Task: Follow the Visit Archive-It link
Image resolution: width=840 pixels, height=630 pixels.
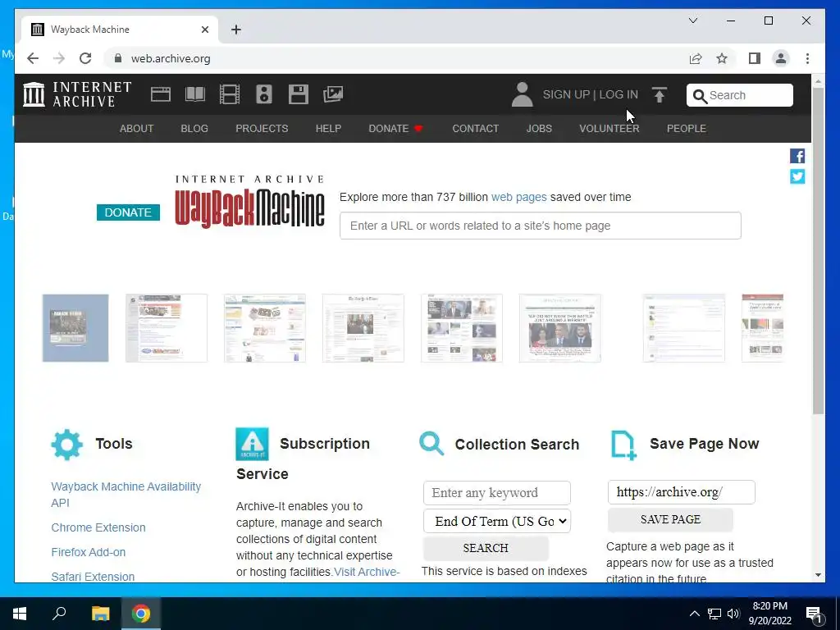Action: [367, 572]
